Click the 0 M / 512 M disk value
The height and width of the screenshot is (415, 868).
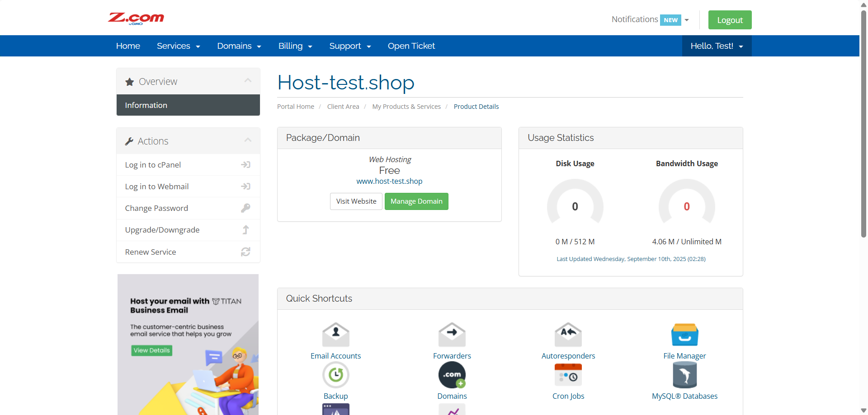click(x=575, y=242)
